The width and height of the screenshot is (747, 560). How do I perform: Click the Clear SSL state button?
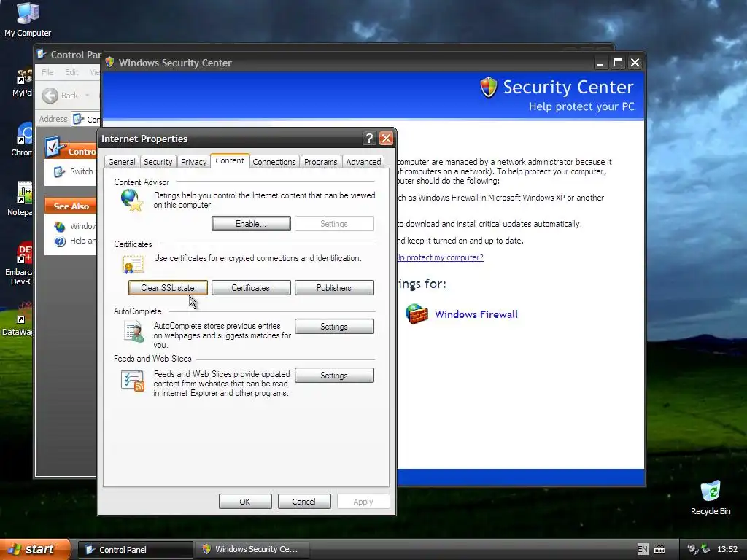[x=168, y=287]
